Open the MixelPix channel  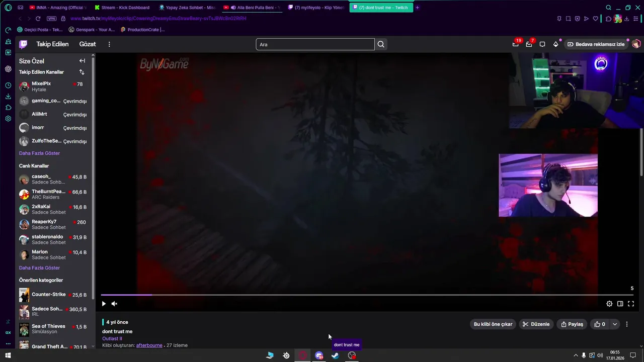coord(53,86)
